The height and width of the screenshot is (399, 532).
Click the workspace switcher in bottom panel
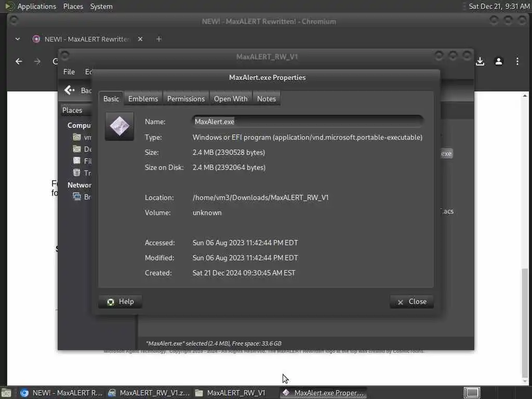click(472, 393)
